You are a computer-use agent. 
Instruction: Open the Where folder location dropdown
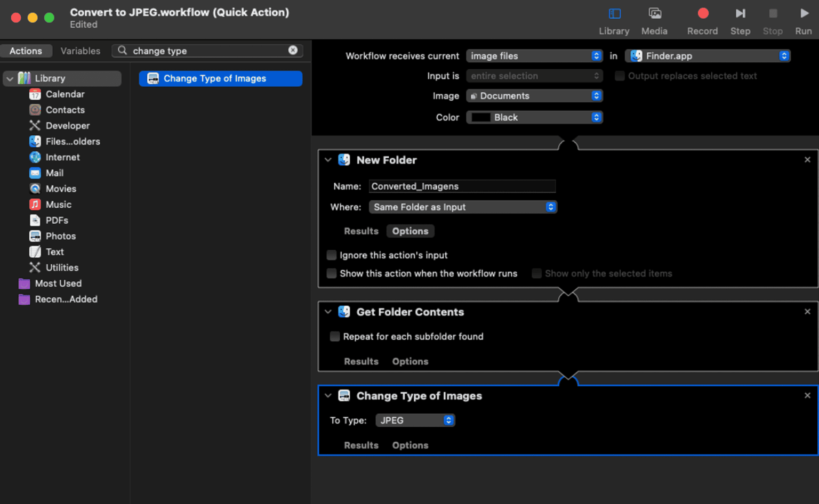462,207
